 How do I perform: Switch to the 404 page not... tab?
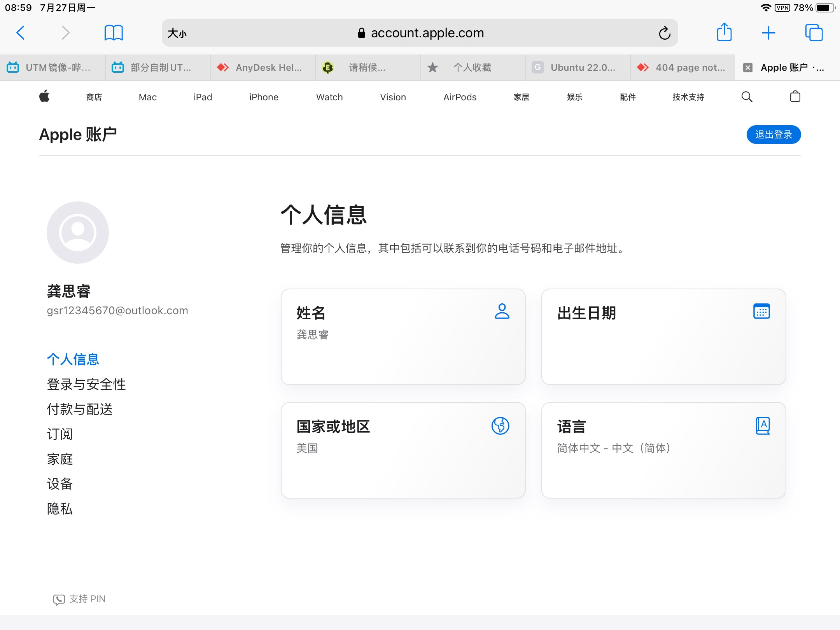682,68
